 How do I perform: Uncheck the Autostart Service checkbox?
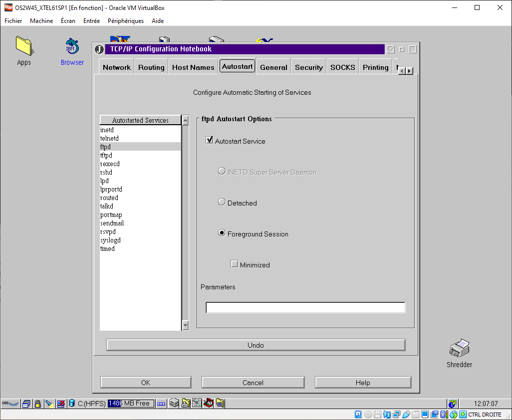pos(210,141)
